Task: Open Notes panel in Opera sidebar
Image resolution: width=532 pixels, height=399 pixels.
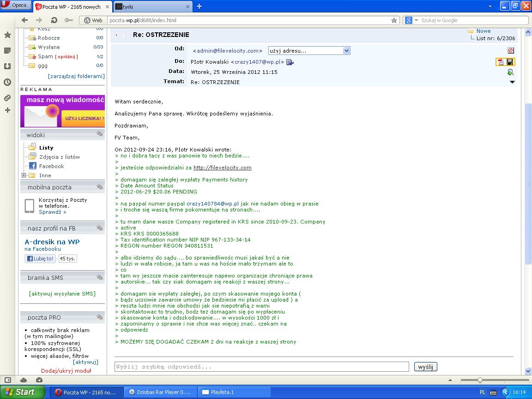Action: [x=7, y=50]
